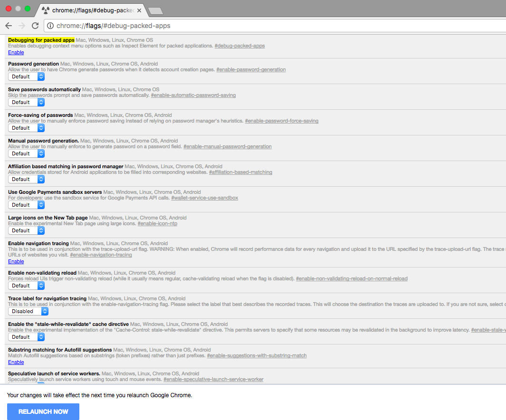This screenshot has height=420, width=506.
Task: Click the address bar URL field
Action: 274,26
